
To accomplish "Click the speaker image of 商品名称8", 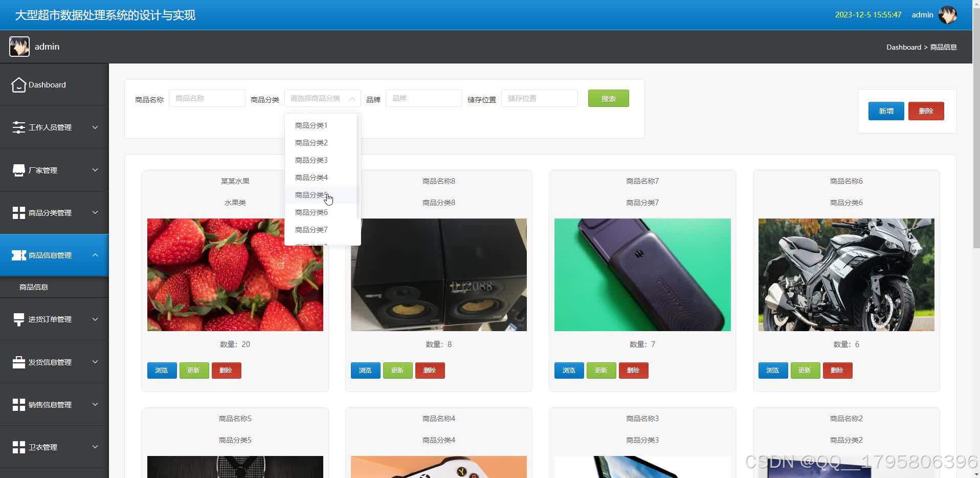I will 439,275.
